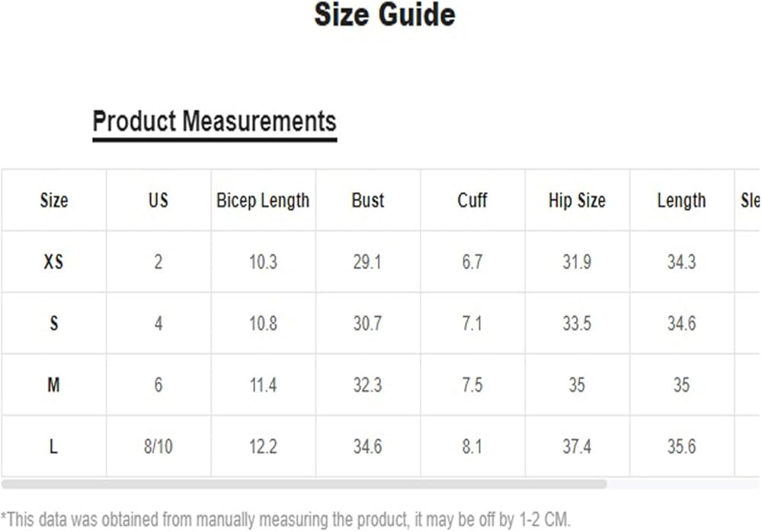762x532 pixels.
Task: Click the manual measurement disclaimer note
Action: 285,518
